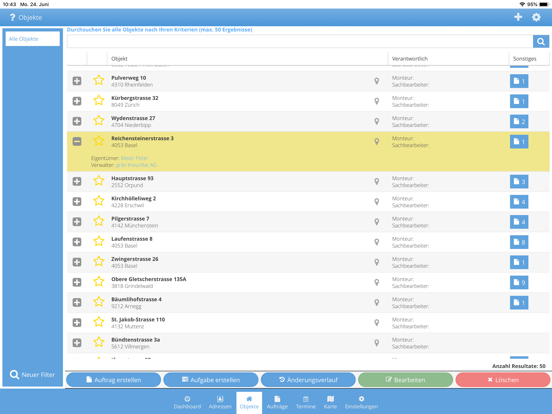Viewport: 552px width, 414px height.
Task: Run search with magnifier button
Action: 541,42
